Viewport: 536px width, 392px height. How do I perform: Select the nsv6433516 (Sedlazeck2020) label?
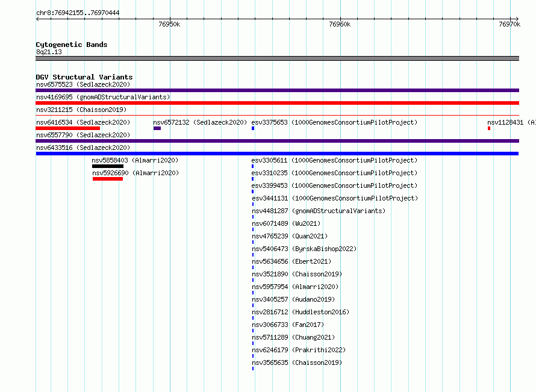pyautogui.click(x=83, y=148)
